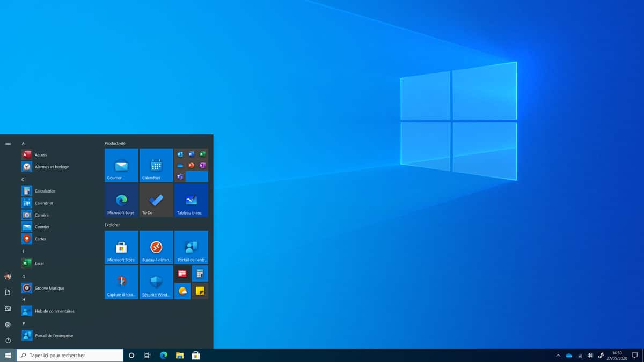Click the Productivité group header
Viewport: 644px width, 362px height.
(x=115, y=143)
